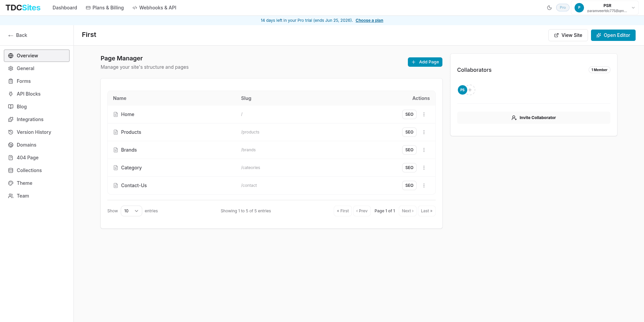Click the Contact-Us page document icon
The image size is (644, 322).
116,185
